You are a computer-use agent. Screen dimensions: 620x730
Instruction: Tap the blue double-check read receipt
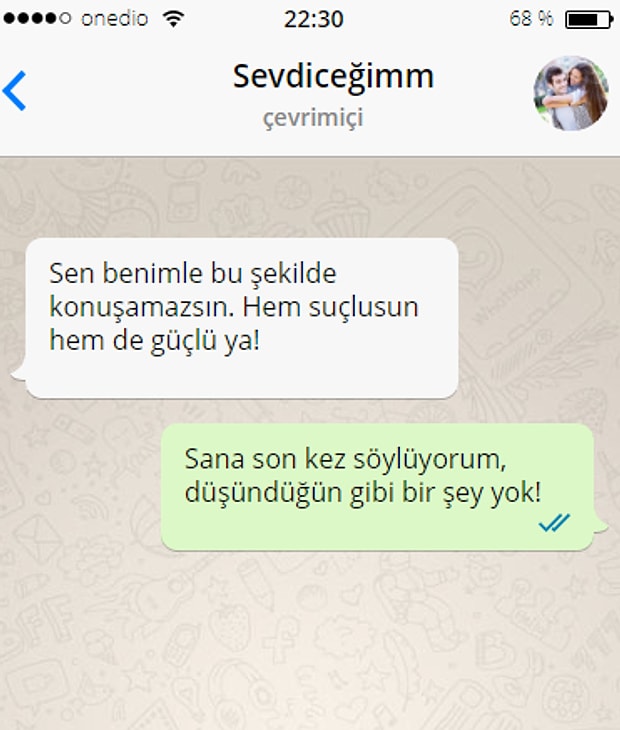[x=554, y=523]
